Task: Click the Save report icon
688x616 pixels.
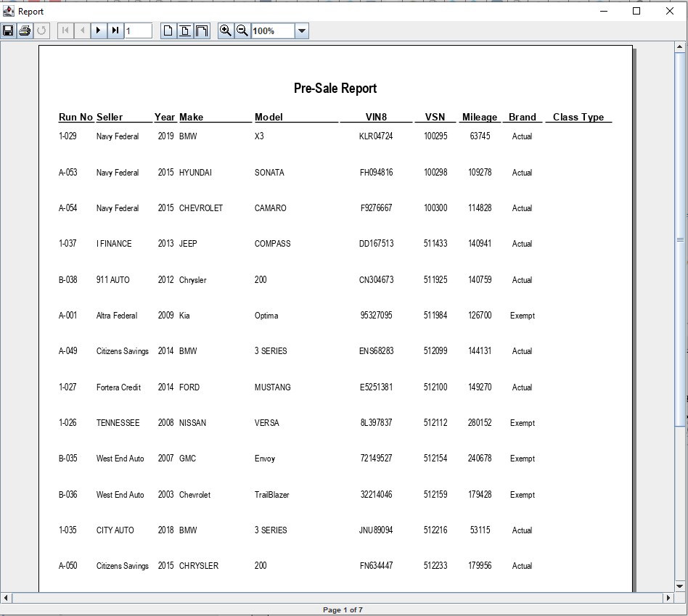Action: (x=8, y=30)
